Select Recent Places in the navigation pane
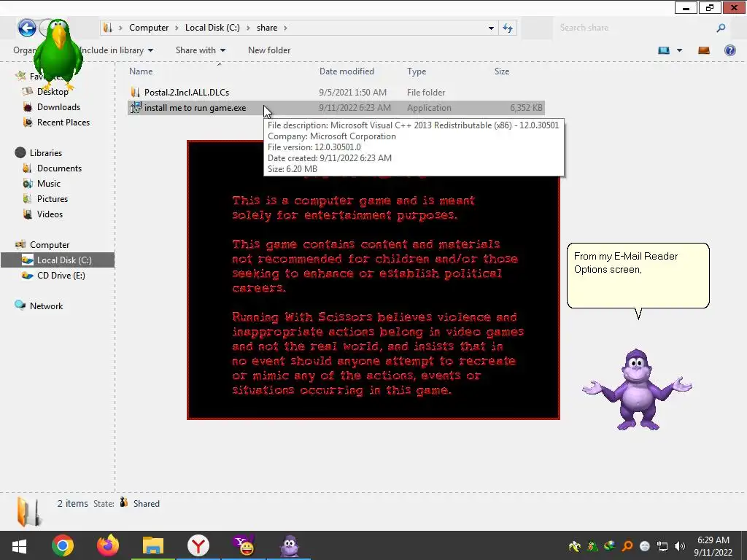 pyautogui.click(x=63, y=122)
